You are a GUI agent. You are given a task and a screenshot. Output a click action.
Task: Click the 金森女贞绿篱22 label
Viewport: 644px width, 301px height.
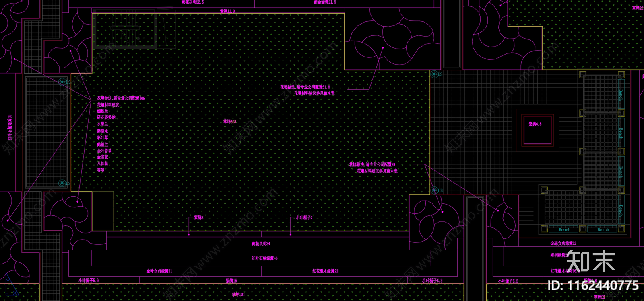(x=563, y=243)
